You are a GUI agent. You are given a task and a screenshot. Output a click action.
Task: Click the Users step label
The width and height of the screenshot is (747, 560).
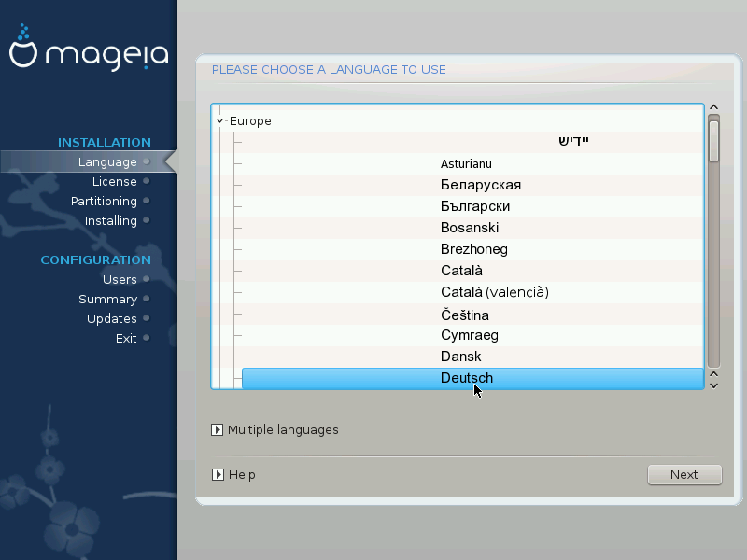pyautogui.click(x=120, y=279)
